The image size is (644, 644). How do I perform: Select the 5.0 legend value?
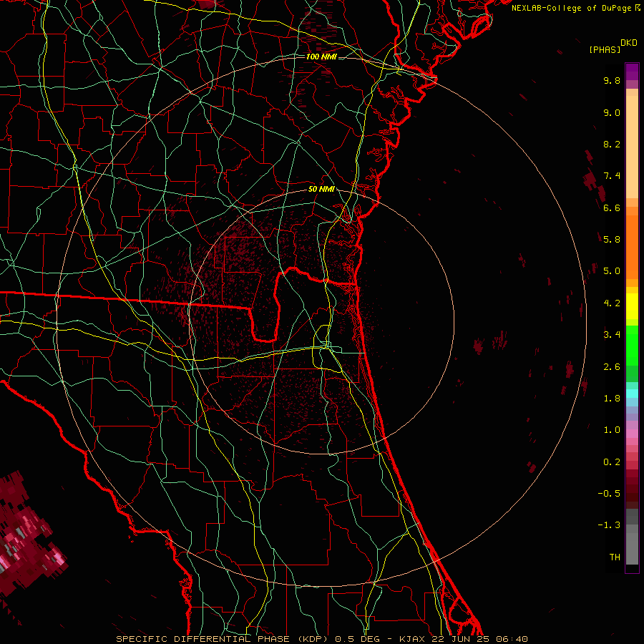tap(612, 271)
